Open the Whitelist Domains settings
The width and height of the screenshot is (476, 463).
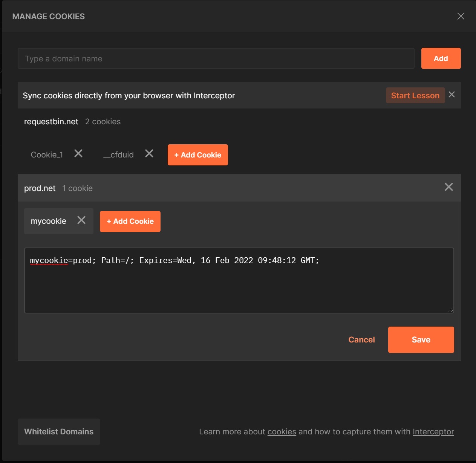[59, 432]
